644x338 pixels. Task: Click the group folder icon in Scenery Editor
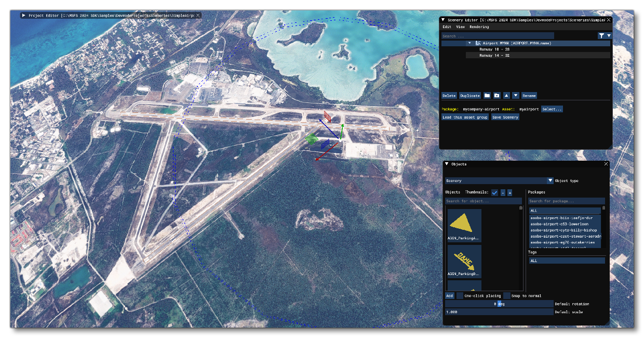(487, 96)
